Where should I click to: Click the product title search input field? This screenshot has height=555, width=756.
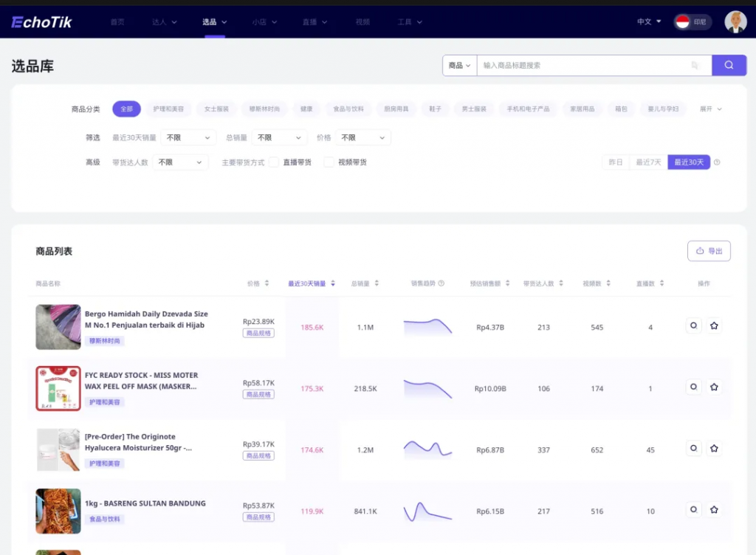tap(583, 65)
